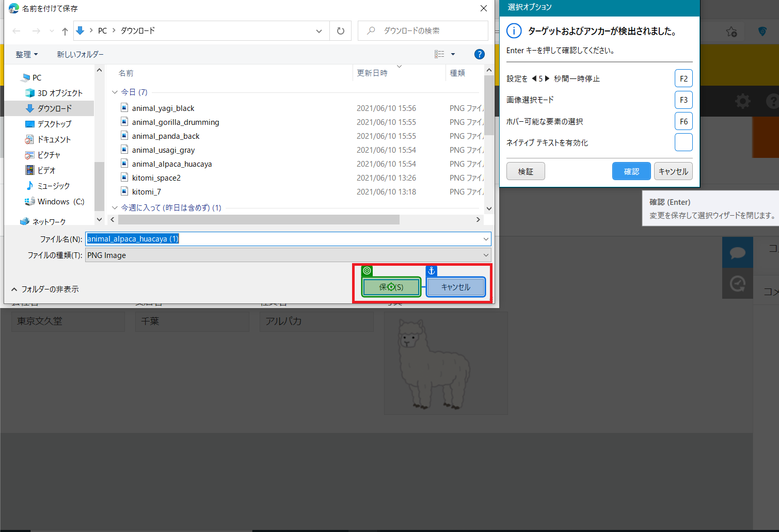Collapse the 今日 (7) file group

[x=115, y=92]
